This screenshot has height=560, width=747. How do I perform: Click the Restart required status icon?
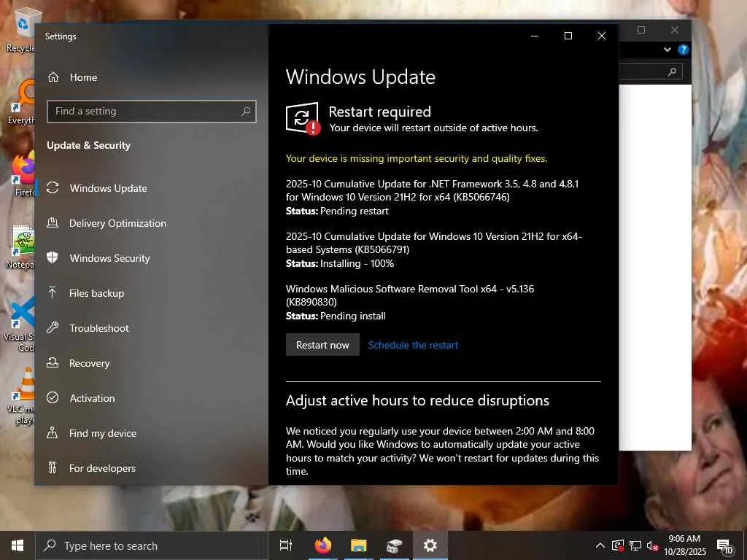(x=303, y=119)
